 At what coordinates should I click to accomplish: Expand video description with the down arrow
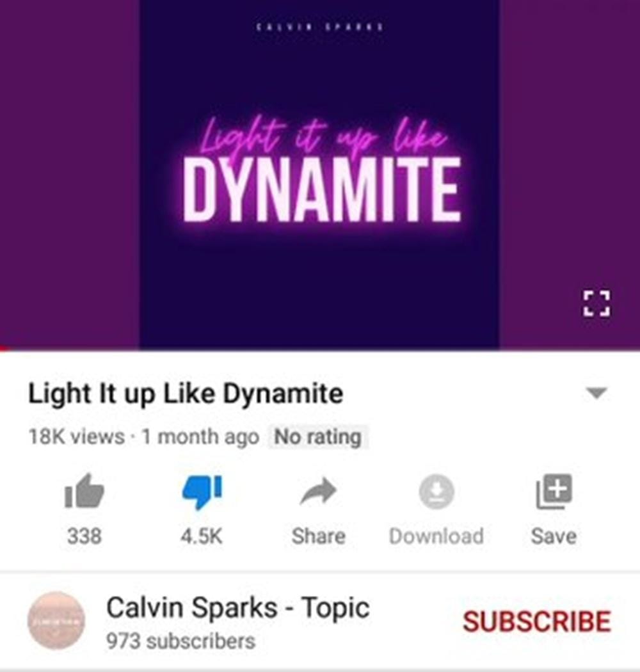[596, 392]
